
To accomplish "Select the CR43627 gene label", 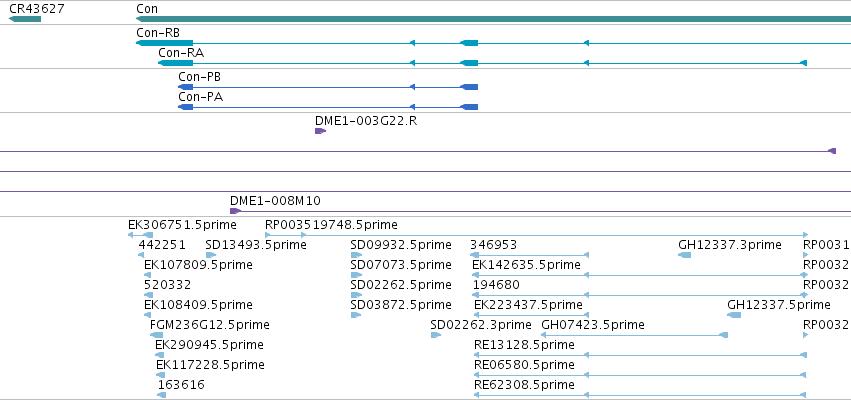I will (37, 9).
